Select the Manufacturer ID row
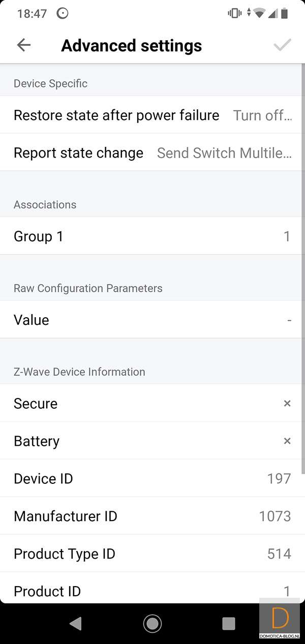Image resolution: width=305 pixels, height=644 pixels. click(152, 516)
